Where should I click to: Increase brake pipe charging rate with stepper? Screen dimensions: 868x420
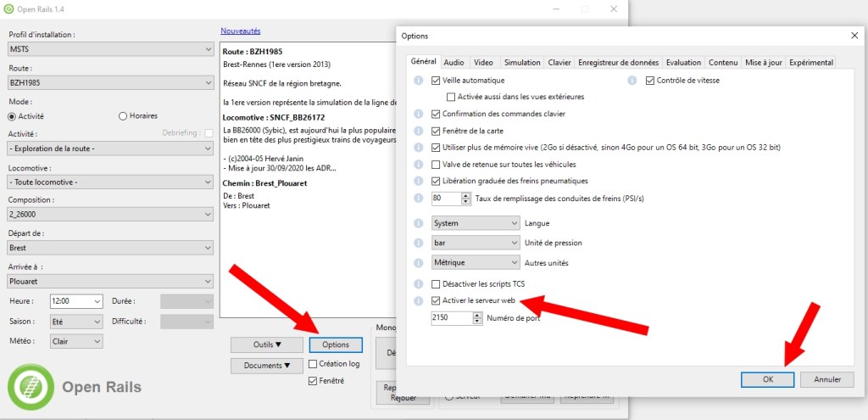click(x=466, y=194)
